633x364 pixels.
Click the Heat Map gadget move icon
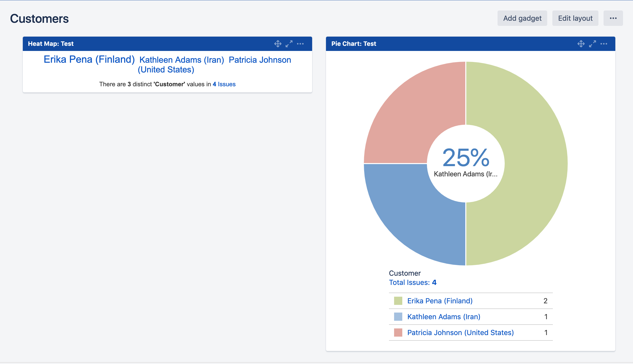(278, 44)
